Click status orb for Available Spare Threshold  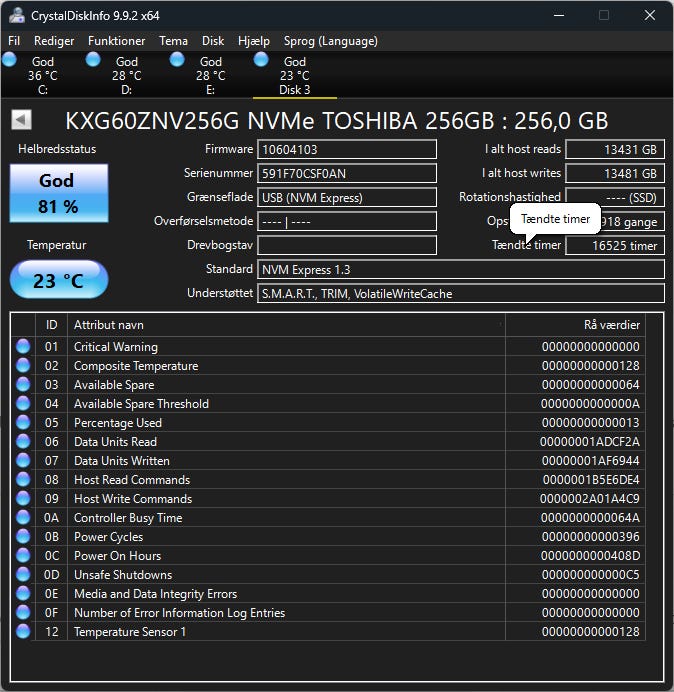click(x=23, y=403)
